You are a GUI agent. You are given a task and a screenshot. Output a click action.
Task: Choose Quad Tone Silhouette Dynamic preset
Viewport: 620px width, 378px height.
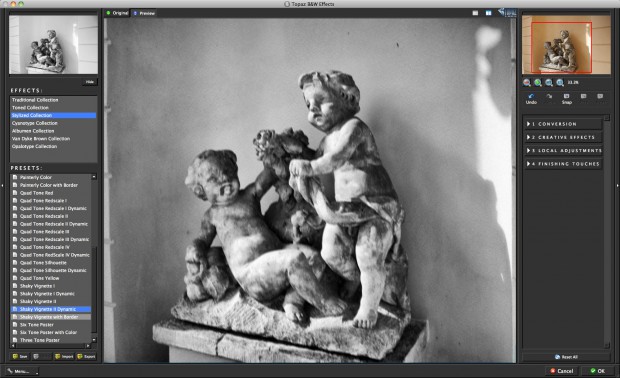pos(51,270)
